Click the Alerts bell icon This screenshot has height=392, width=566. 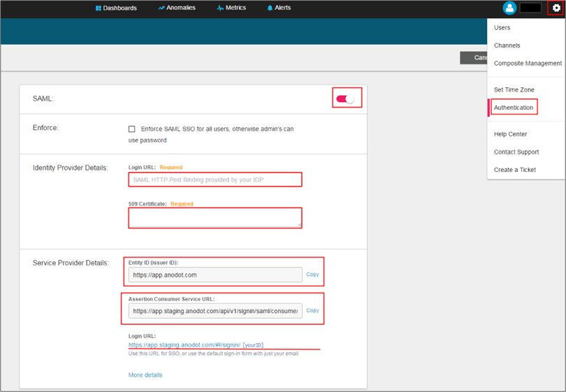270,8
